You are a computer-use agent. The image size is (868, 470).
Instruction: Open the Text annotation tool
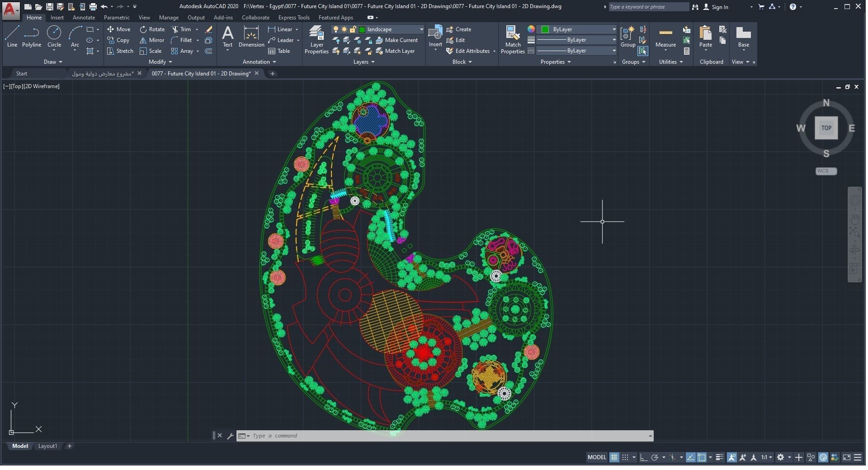[x=228, y=37]
